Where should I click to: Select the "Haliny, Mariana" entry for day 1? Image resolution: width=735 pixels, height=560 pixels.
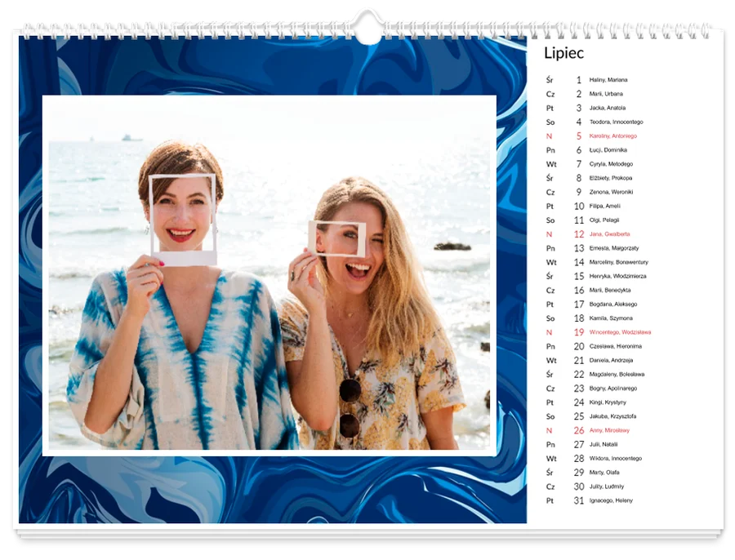click(x=608, y=80)
